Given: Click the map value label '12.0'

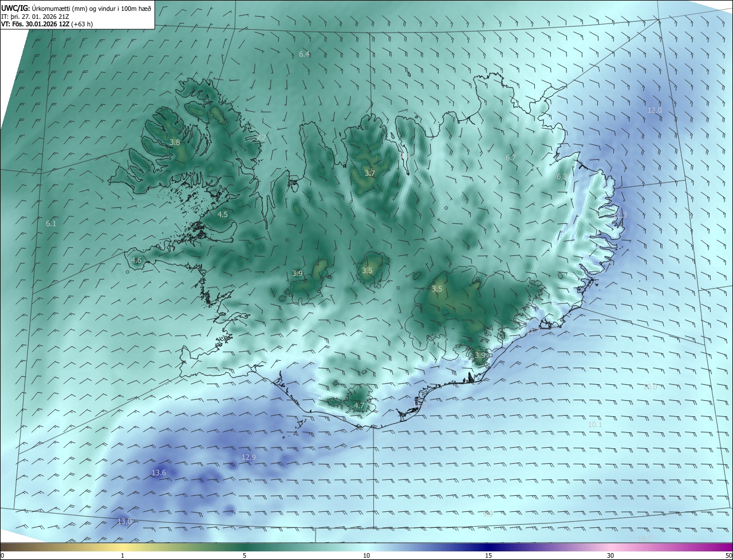Looking at the screenshot, I should tap(655, 110).
